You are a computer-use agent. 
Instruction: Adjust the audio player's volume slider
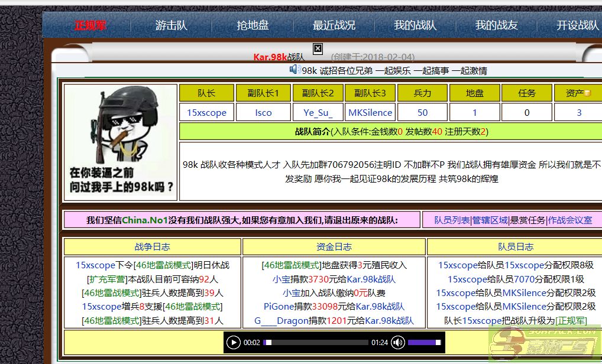click(424, 342)
